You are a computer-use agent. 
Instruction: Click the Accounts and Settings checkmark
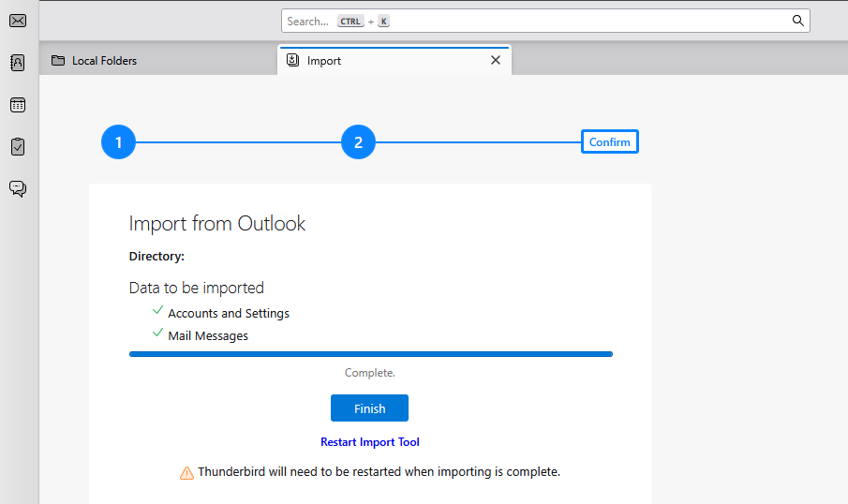pyautogui.click(x=157, y=310)
